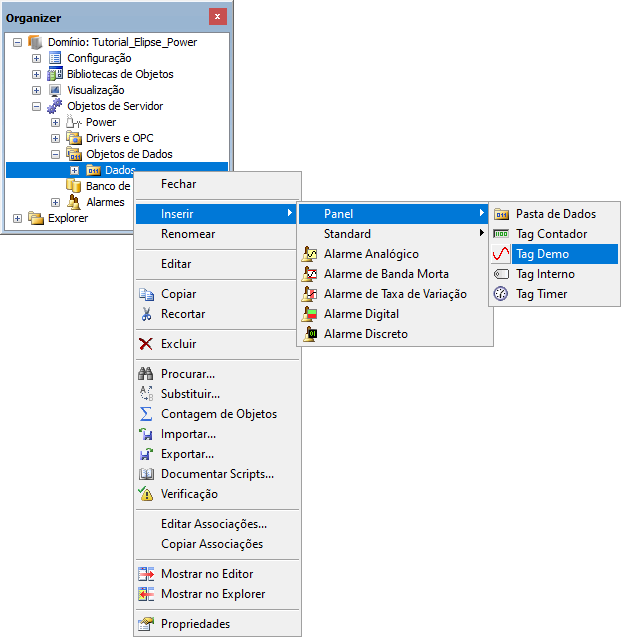Select Propriedades in the context menu
Viewport: 621px width, 637px height.
pos(195,624)
